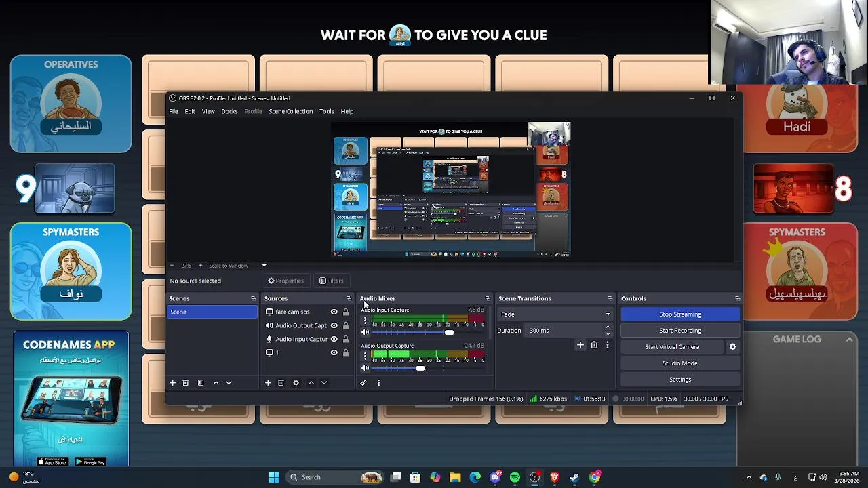Screen dimensions: 868x488
Task: Open Audio Output Capture options dots
Action: click(365, 356)
